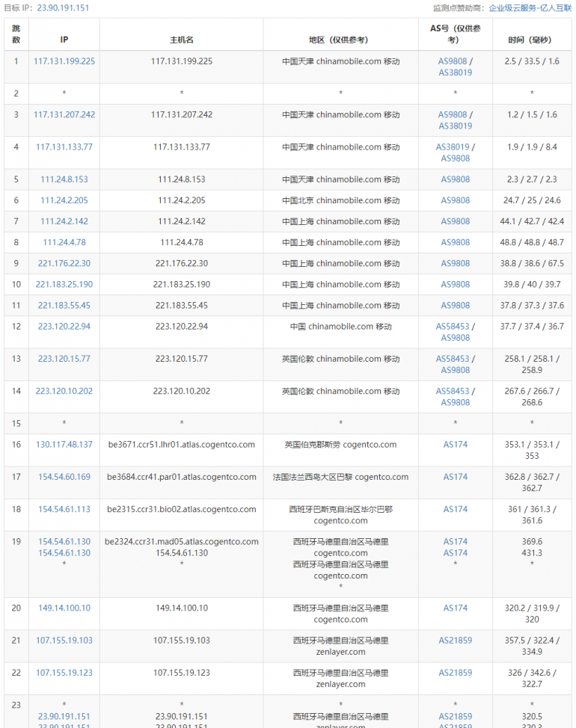
Task: Click AS58453 link in hop 12 row
Action: click(x=453, y=327)
